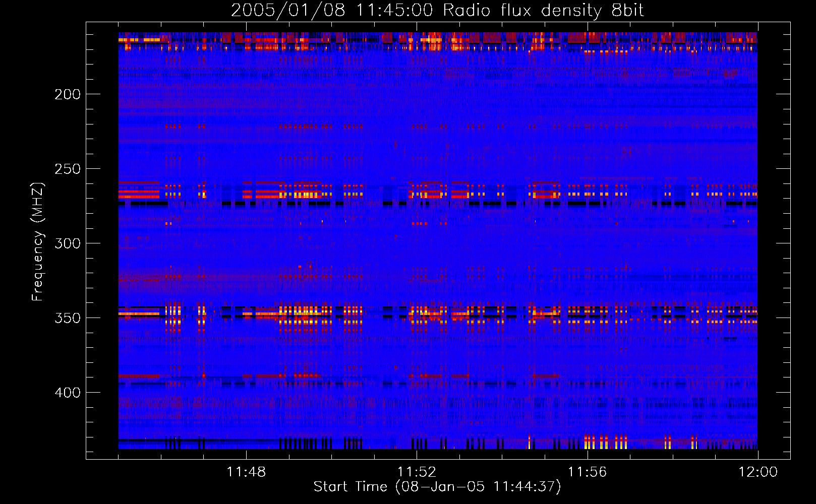The height and width of the screenshot is (504, 816).
Task: Click the 11:48 time tick label
Action: [x=246, y=472]
